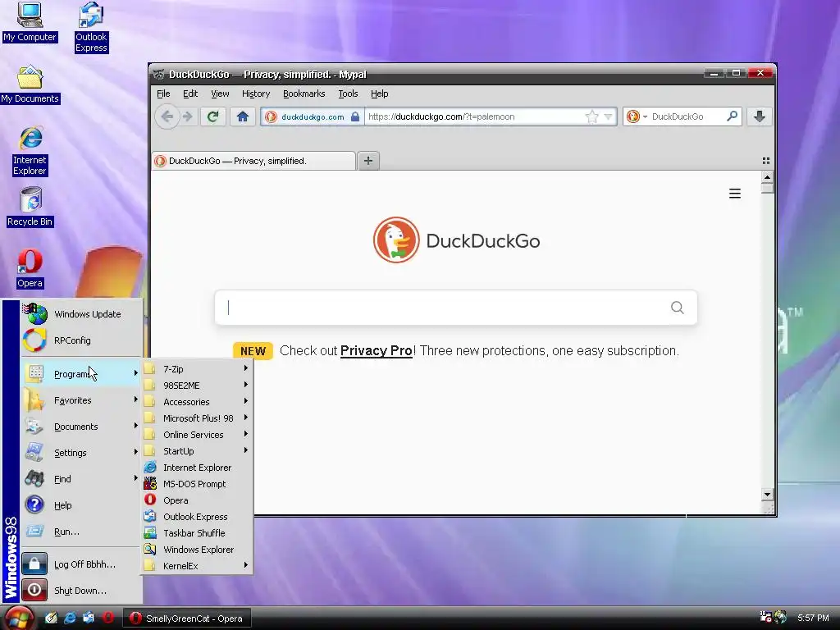Open RPConfig from Start menu
The image size is (840, 630).
pos(81,340)
